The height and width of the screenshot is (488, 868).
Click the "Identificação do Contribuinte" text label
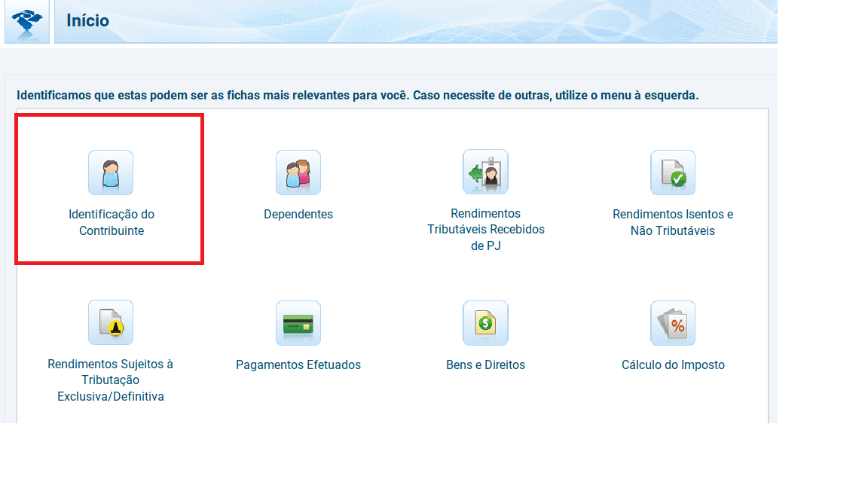pos(112,223)
